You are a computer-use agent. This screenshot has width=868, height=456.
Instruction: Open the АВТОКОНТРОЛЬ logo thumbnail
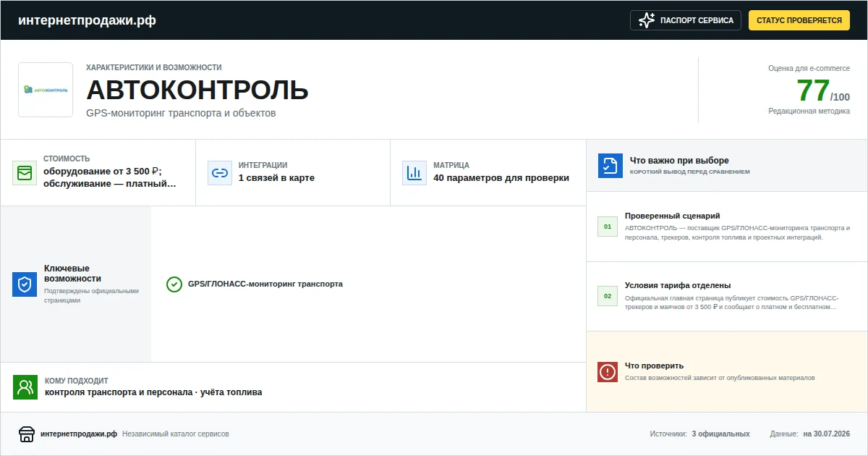(x=46, y=90)
